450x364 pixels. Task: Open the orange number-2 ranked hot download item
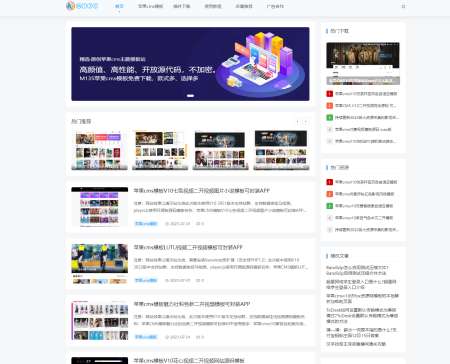pos(362,106)
